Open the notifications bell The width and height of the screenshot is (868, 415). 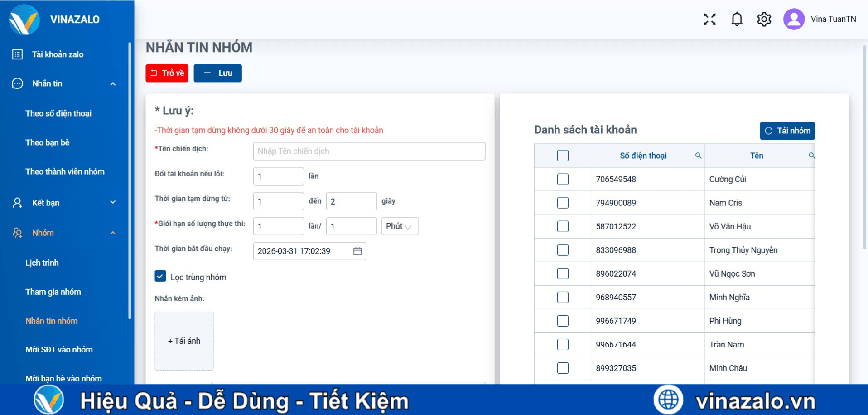(736, 19)
